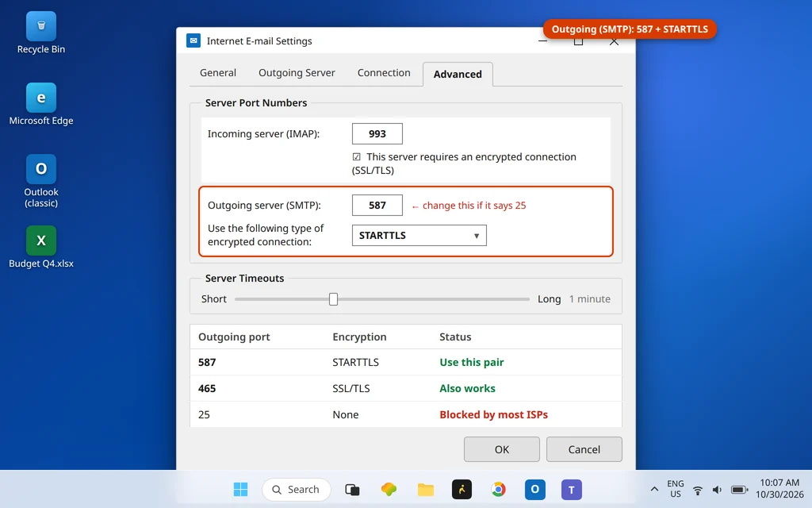The image size is (812, 508).
Task: Maximize the Internet E-mail Settings window
Action: (x=578, y=43)
